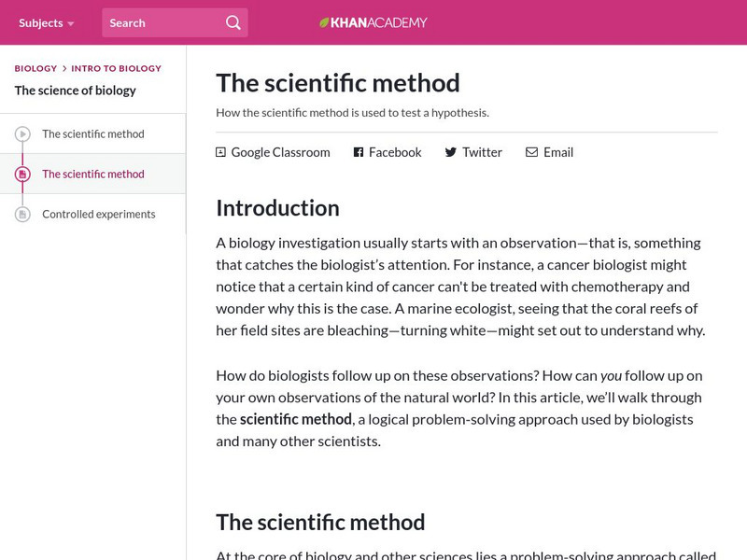747x560 pixels.
Task: Open the BIOLOGY breadcrumb link
Action: (35, 68)
